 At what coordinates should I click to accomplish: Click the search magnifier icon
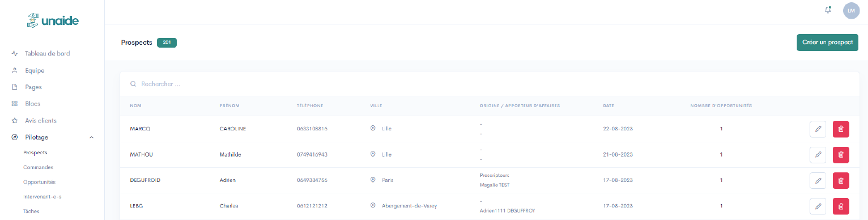pos(133,84)
